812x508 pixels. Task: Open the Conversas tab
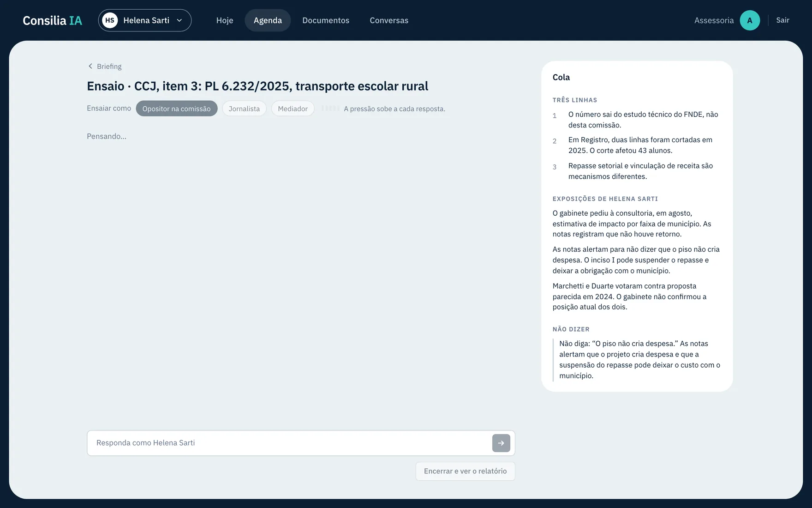click(389, 20)
